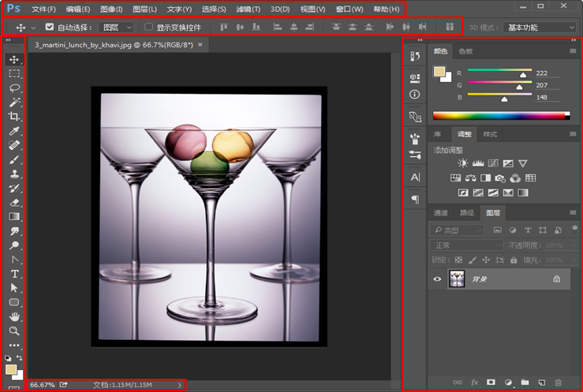
Task: Open the 滤镜(T) menu
Action: 249,9
